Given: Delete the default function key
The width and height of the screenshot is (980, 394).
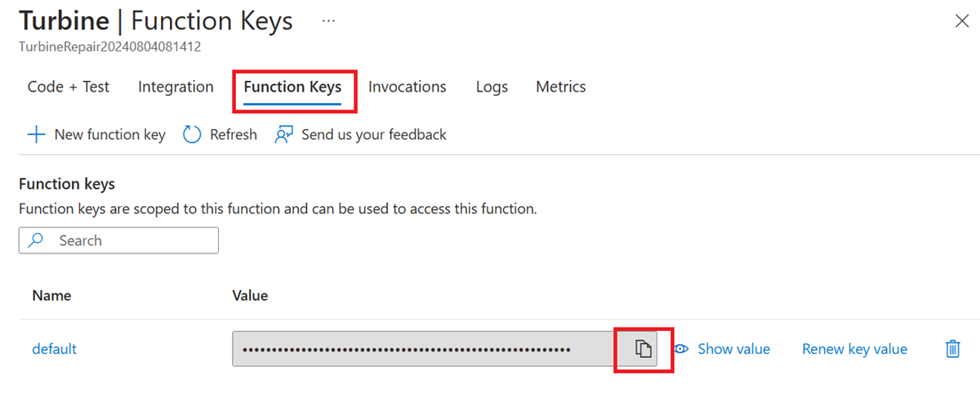Looking at the screenshot, I should point(952,349).
